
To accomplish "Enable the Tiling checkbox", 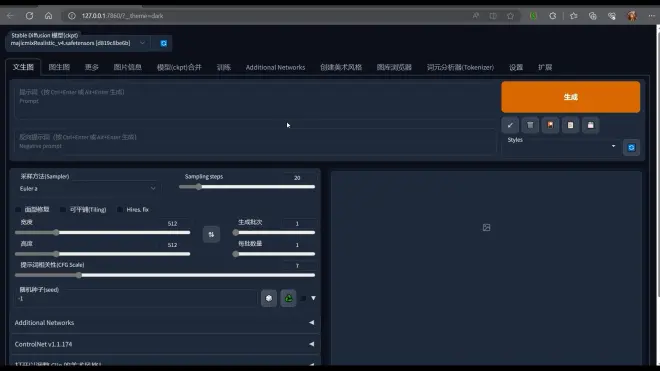I will [63, 209].
